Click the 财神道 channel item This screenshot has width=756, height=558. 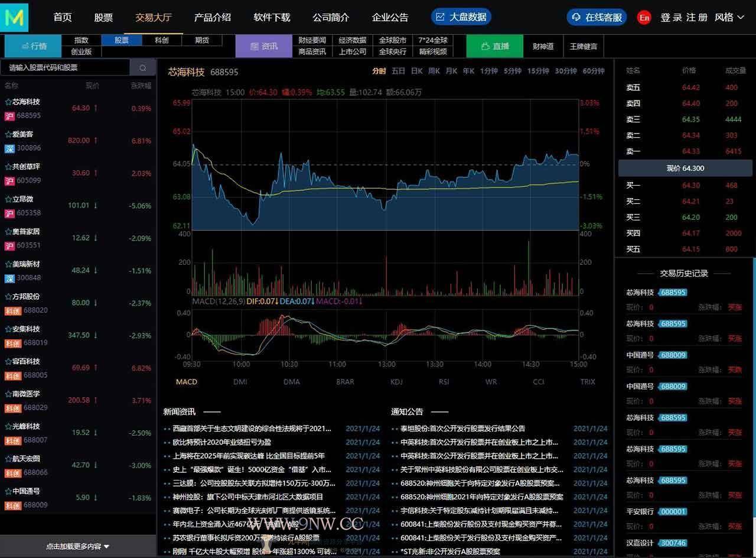click(543, 46)
